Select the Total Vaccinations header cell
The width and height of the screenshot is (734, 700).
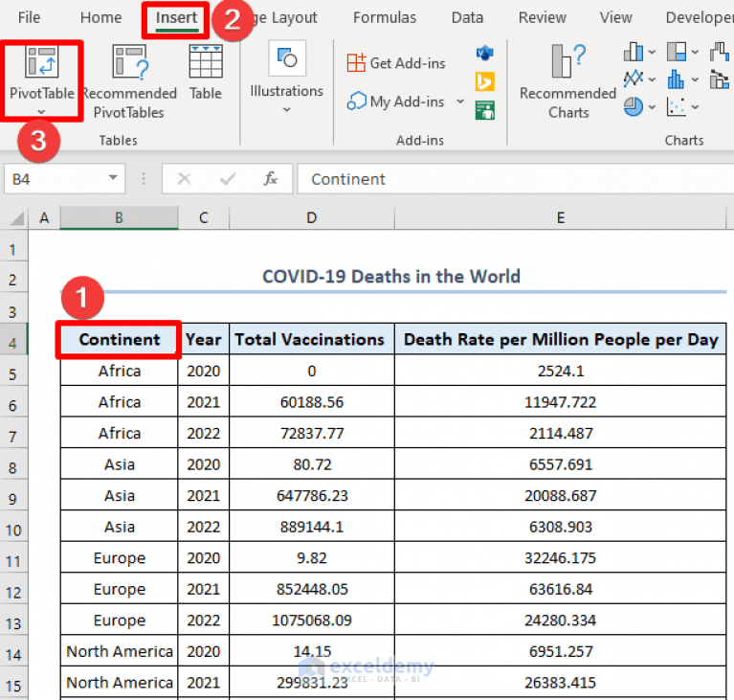(312, 339)
